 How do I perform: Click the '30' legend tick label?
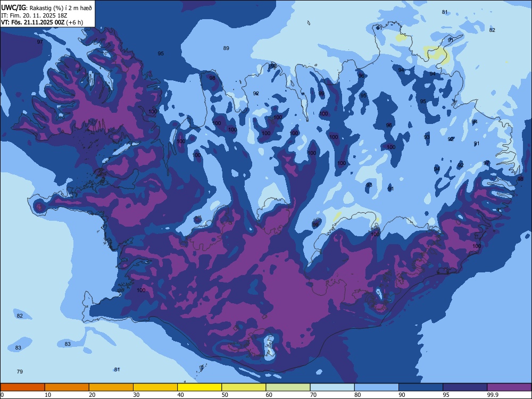[136, 395]
